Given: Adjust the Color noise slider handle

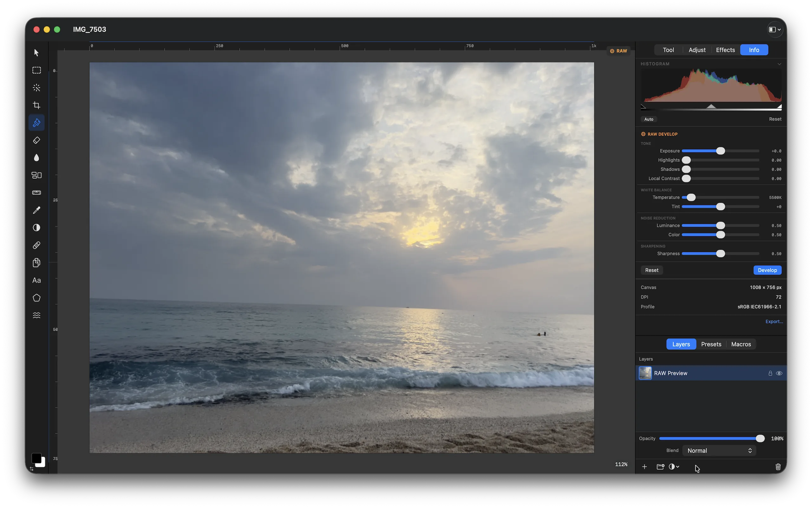Looking at the screenshot, I should pyautogui.click(x=720, y=235).
